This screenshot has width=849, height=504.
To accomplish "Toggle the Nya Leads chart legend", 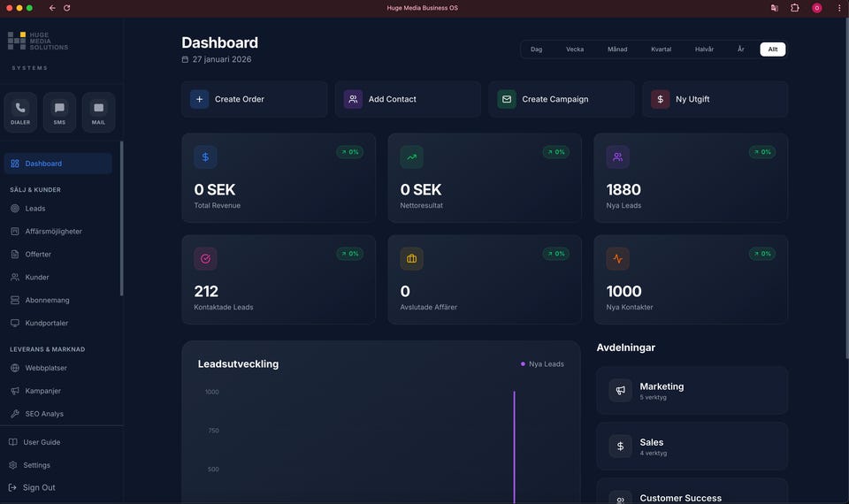I will (x=542, y=363).
